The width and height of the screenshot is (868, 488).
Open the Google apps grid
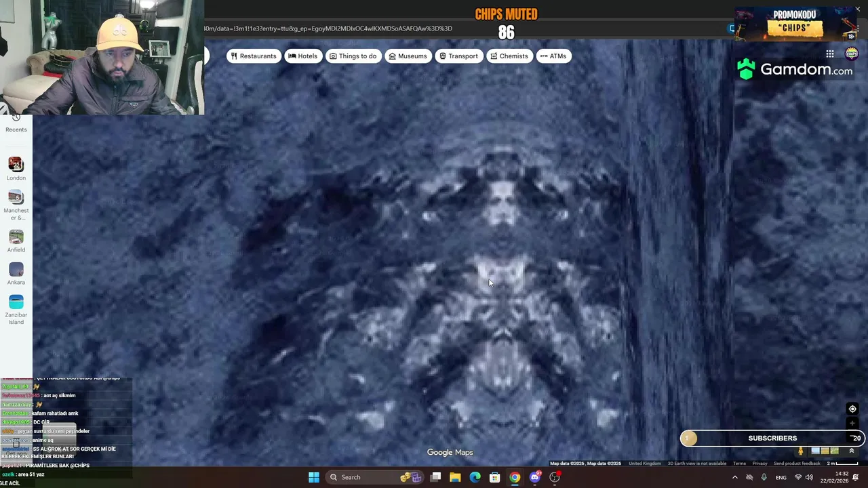coord(830,54)
